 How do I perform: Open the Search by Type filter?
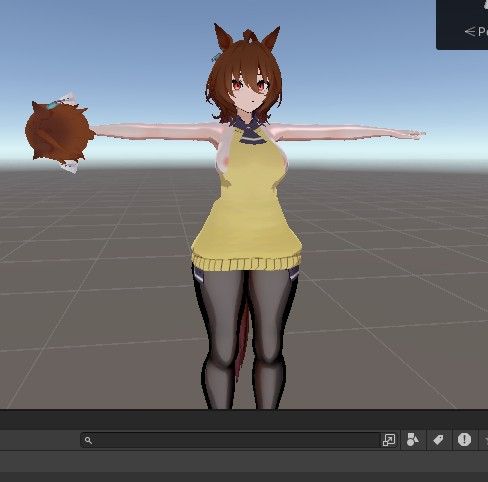[x=413, y=440]
